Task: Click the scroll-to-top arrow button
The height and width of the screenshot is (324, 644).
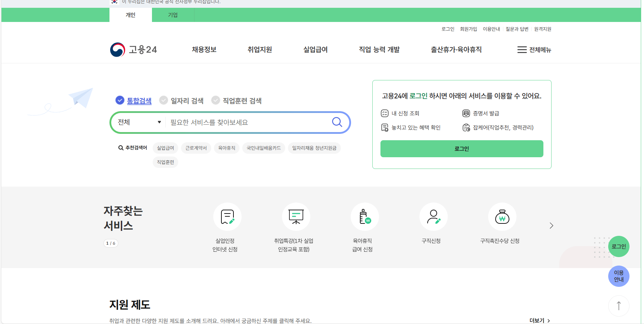Action: click(619, 306)
